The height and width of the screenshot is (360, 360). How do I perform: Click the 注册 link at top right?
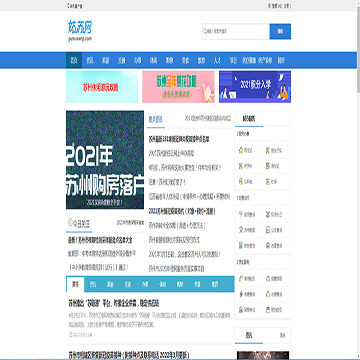click(287, 6)
